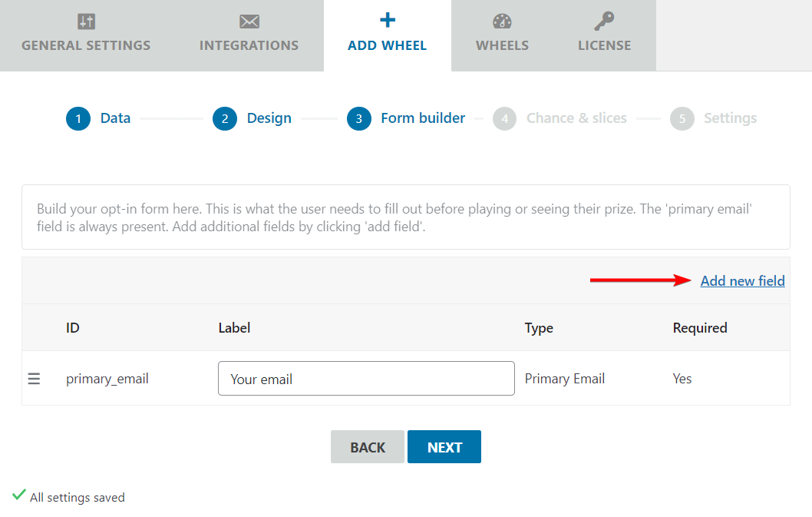Go to the Design step label
The image size is (812, 517).
click(x=269, y=119)
